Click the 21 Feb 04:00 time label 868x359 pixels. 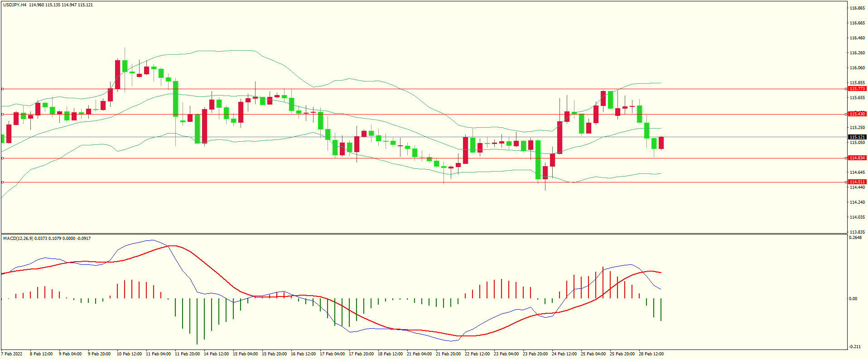(x=419, y=354)
